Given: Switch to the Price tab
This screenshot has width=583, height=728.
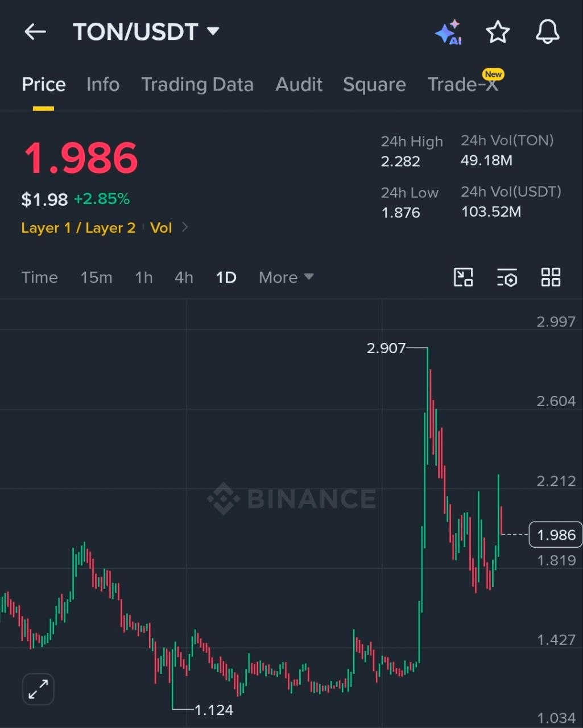Looking at the screenshot, I should pyautogui.click(x=44, y=85).
